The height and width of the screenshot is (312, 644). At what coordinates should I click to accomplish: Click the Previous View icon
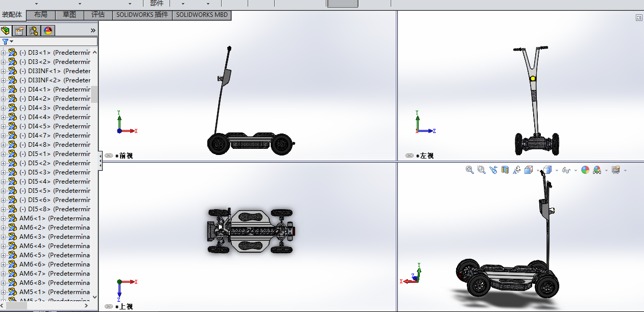pos(493,170)
